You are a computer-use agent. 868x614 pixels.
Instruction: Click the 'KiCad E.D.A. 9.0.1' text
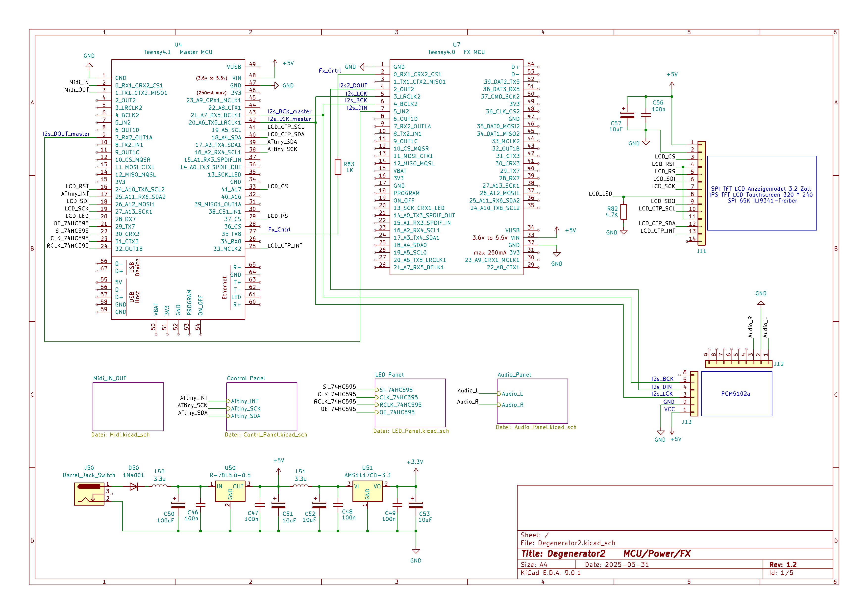pyautogui.click(x=550, y=573)
